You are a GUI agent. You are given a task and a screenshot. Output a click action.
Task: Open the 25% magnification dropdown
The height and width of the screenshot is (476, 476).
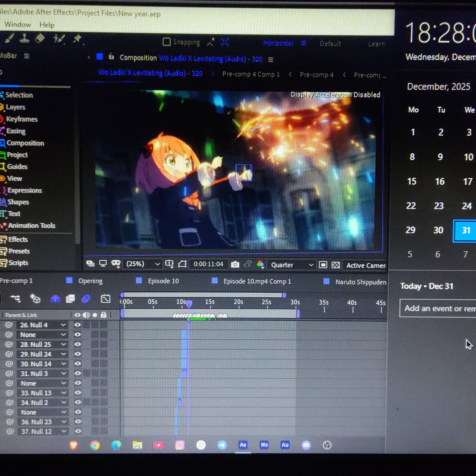(143, 264)
